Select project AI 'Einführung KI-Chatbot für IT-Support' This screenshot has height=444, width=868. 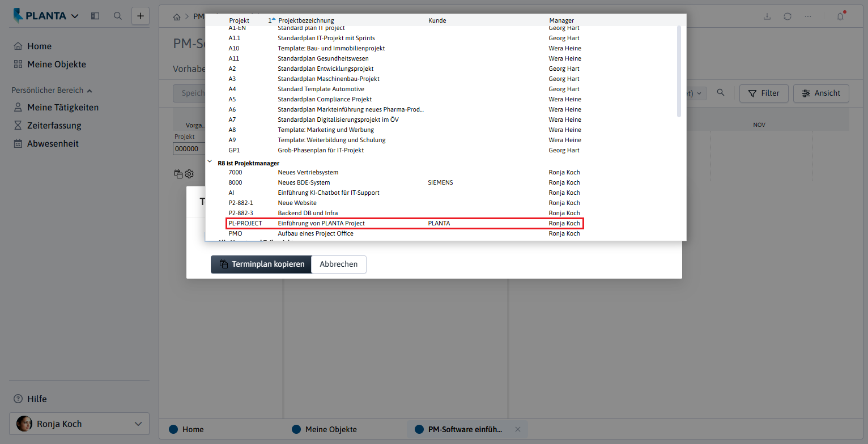tap(405, 193)
